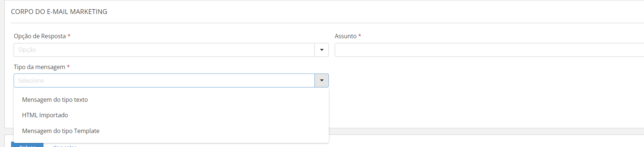Click the asterisk after Tipo da mensagem
Viewport: 644px width, 147px height.
coord(68,67)
